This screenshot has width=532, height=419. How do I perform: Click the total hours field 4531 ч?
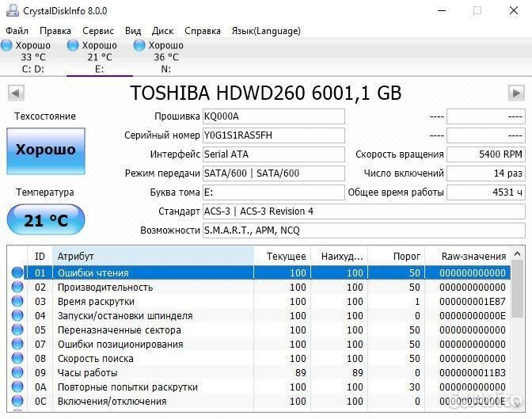486,192
